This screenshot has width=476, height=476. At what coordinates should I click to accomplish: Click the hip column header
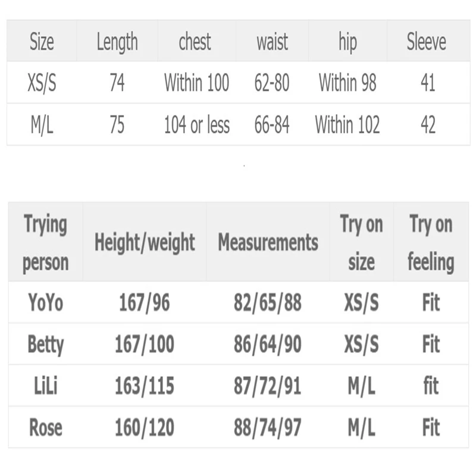coord(348,42)
